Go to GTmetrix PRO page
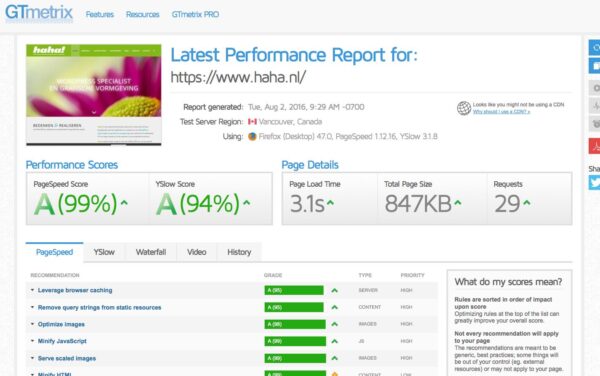600x376 pixels. click(x=195, y=15)
